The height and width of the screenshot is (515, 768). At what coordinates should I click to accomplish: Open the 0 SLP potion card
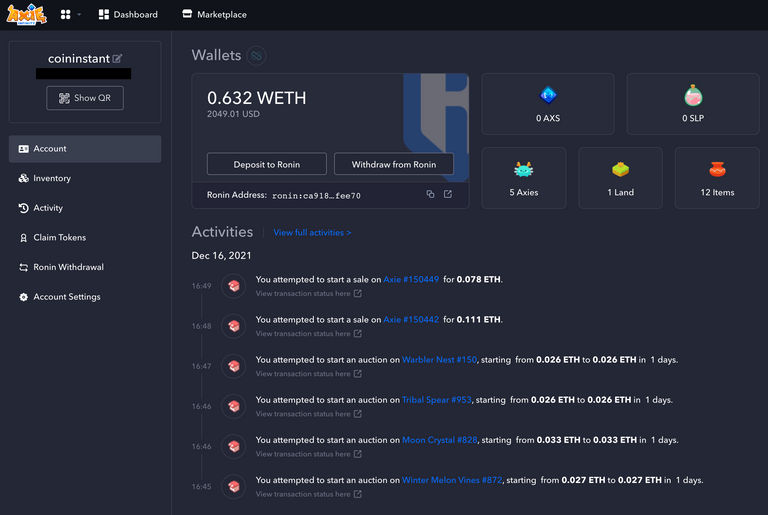point(693,104)
